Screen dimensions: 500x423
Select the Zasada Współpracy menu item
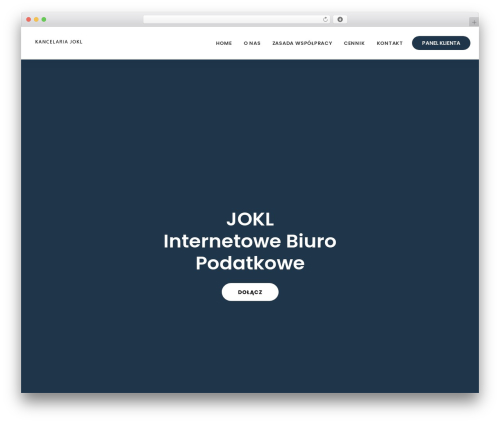pos(302,43)
